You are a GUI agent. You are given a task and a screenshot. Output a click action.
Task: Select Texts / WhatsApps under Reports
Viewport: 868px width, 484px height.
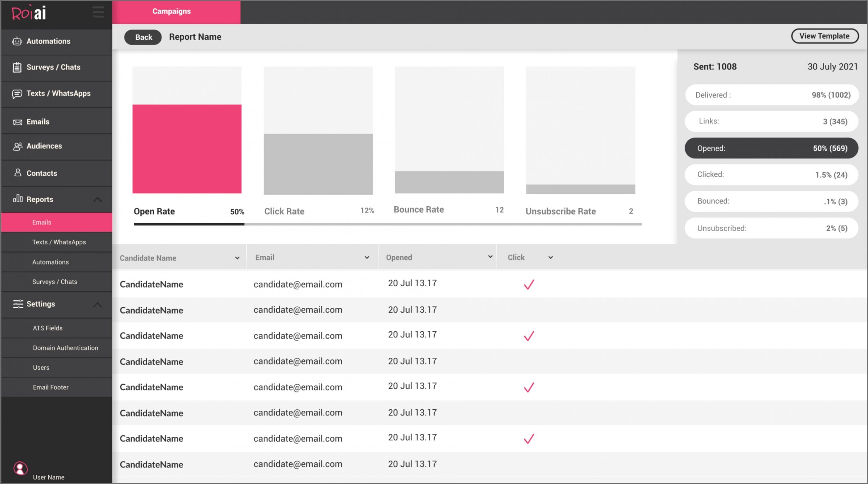click(x=57, y=242)
